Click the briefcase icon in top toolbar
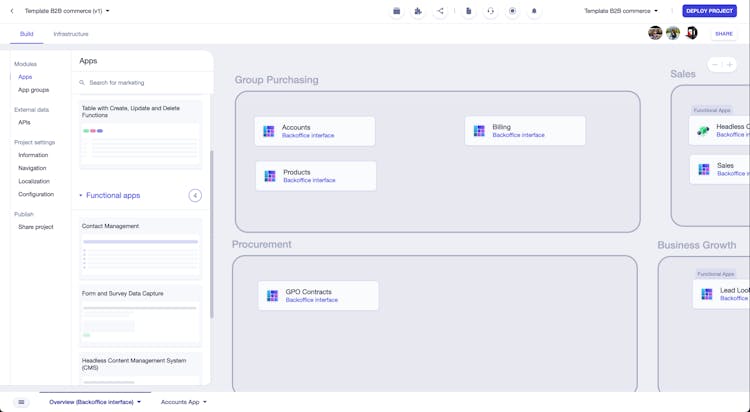750x412 pixels. click(396, 11)
